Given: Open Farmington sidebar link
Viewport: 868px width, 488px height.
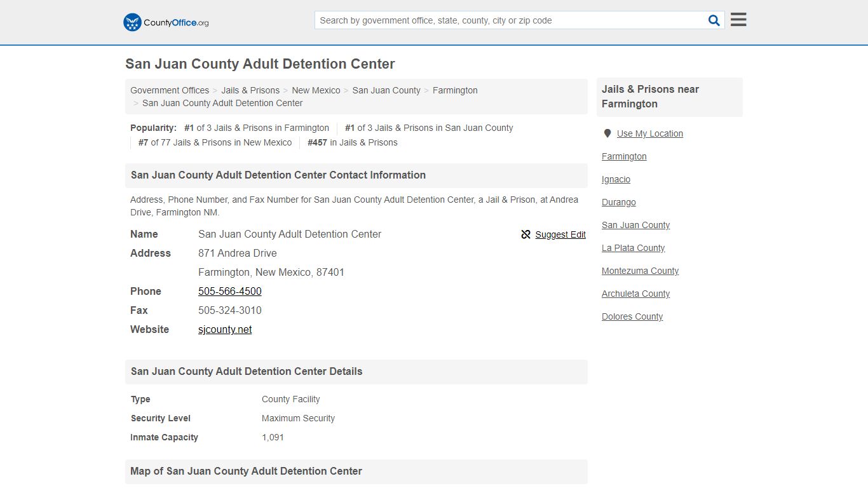Looking at the screenshot, I should (x=624, y=156).
